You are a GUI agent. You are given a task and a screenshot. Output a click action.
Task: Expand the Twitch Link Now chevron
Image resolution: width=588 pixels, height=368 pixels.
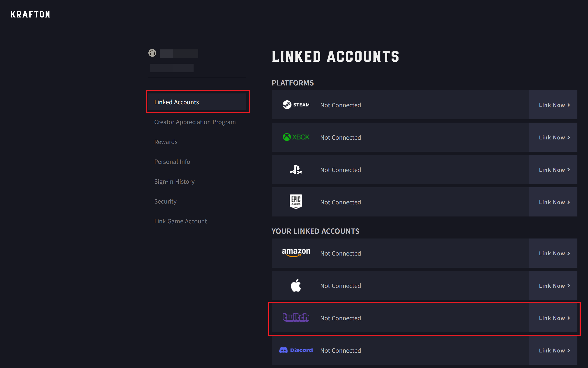click(569, 318)
